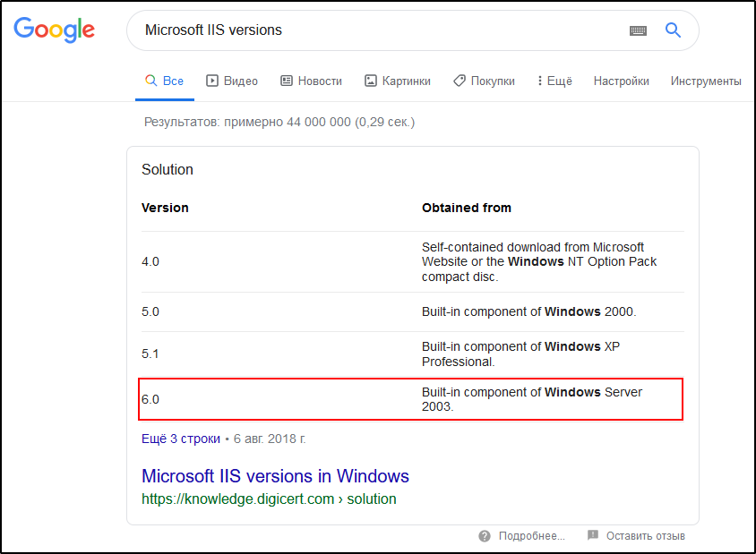Click Оставить отзыв feedback link
Screen dimensions: 756x554
(x=645, y=536)
